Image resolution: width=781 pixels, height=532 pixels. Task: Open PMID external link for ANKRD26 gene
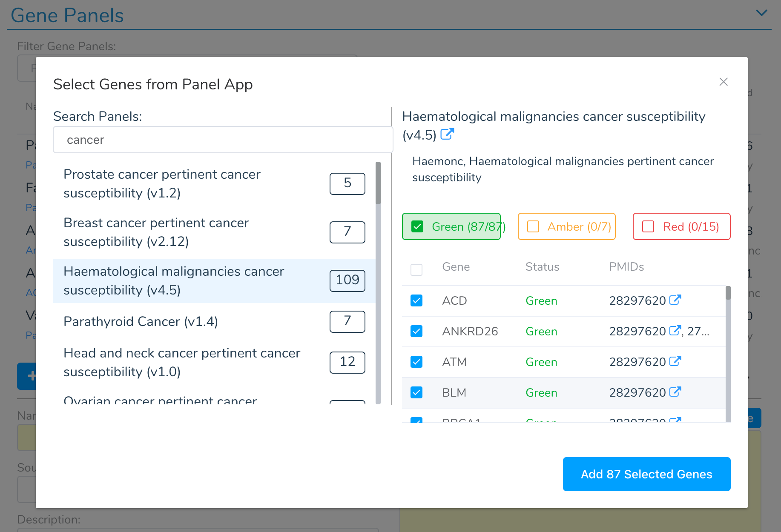[675, 331]
